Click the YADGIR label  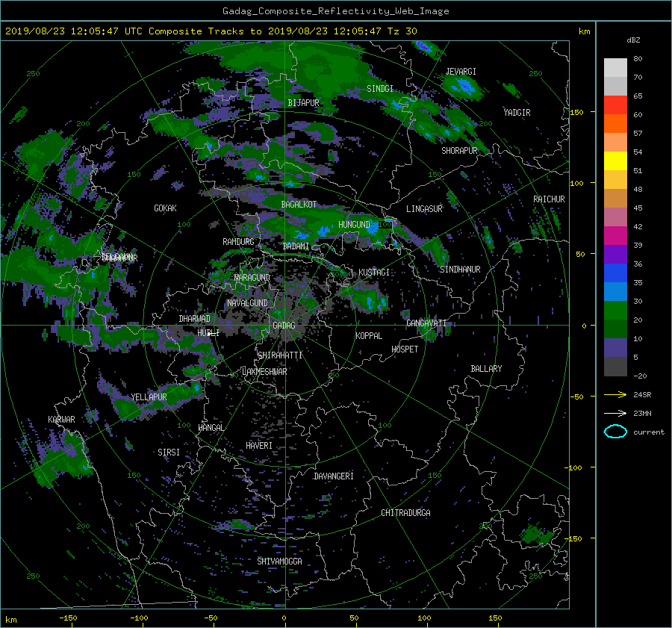click(x=517, y=113)
